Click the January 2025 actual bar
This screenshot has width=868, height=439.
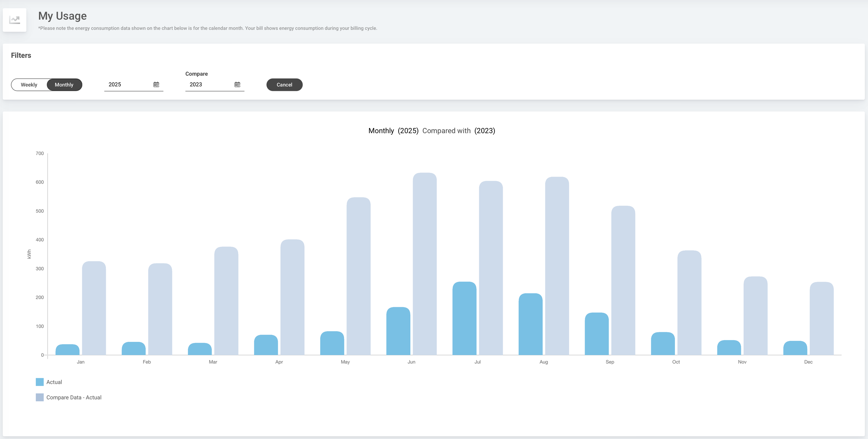point(67,350)
